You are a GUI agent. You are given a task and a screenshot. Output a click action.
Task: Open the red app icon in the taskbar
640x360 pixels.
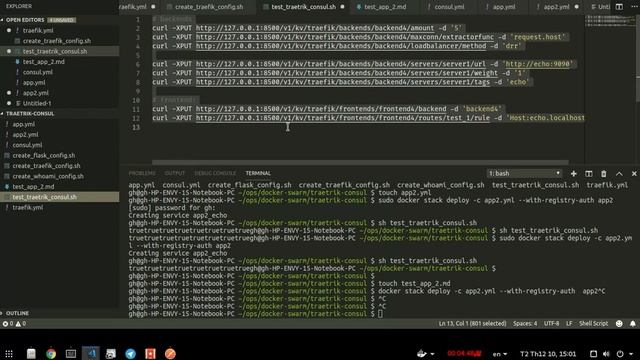coord(150,353)
